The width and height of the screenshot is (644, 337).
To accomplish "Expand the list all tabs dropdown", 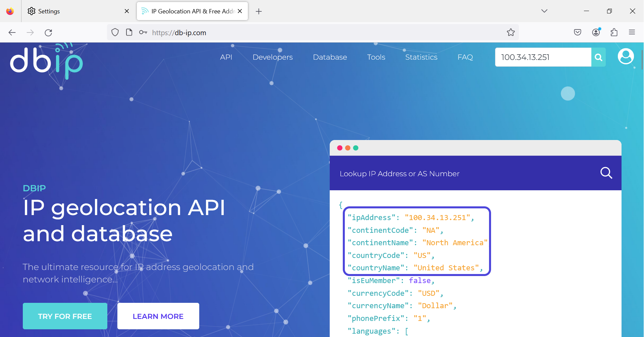I will click(544, 11).
